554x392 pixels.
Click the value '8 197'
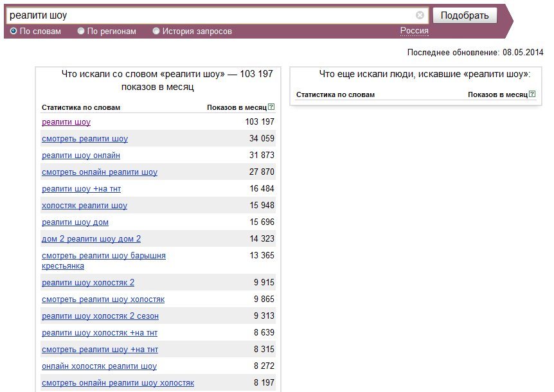click(264, 382)
